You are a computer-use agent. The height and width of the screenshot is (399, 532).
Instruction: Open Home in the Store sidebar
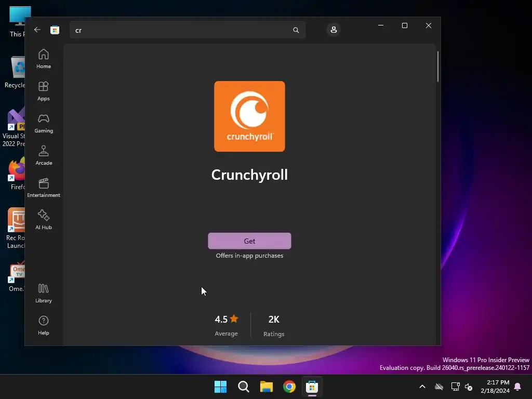(x=44, y=59)
